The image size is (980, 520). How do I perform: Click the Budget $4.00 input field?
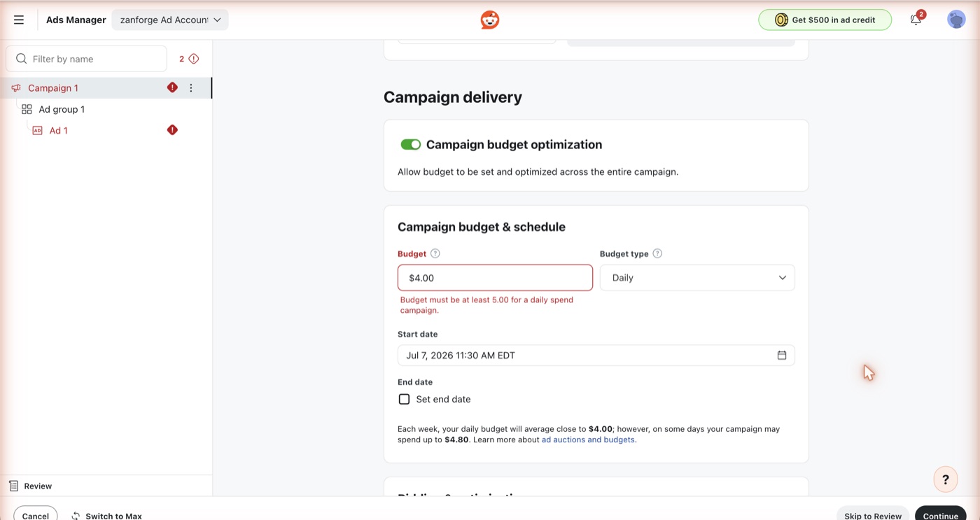(495, 278)
